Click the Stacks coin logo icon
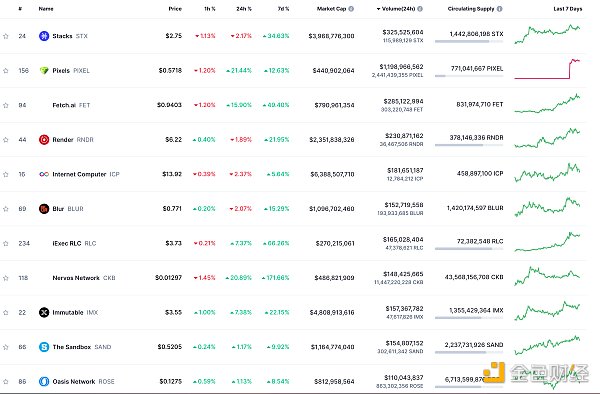The image size is (600, 394). point(44,36)
